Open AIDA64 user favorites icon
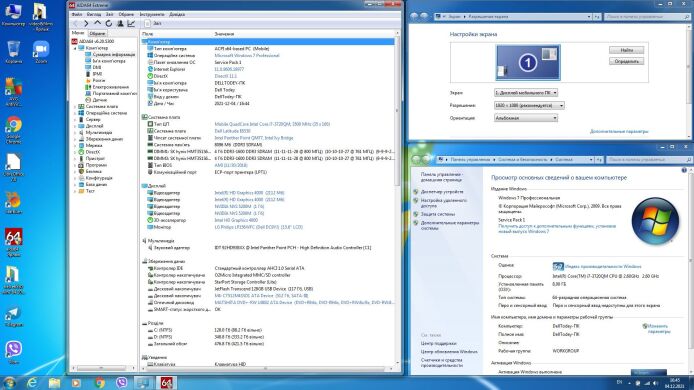The image size is (694, 390). (120, 23)
